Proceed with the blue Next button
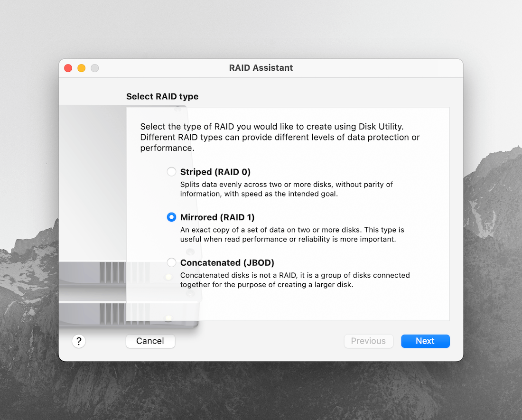Screen dimensions: 522x420 coord(425,341)
